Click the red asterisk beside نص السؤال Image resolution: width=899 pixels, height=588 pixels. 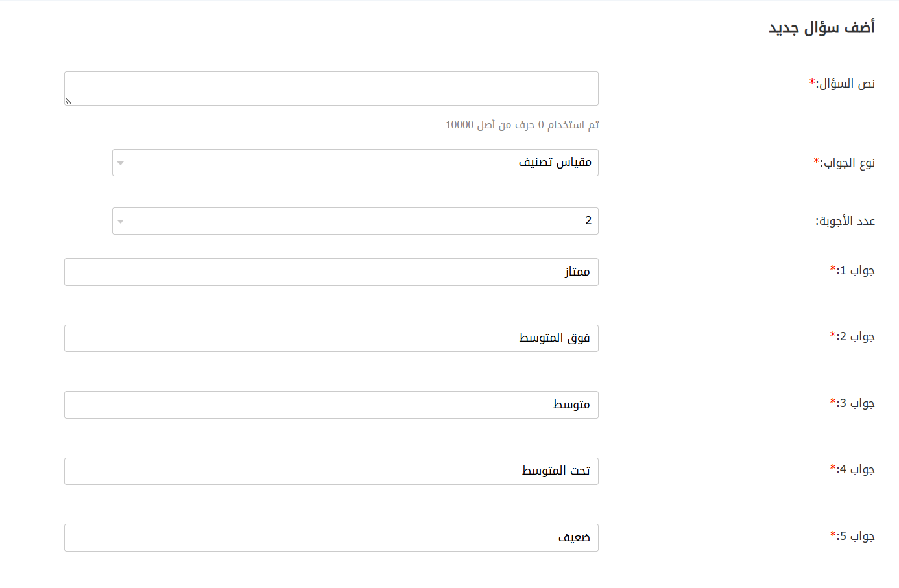(x=812, y=82)
